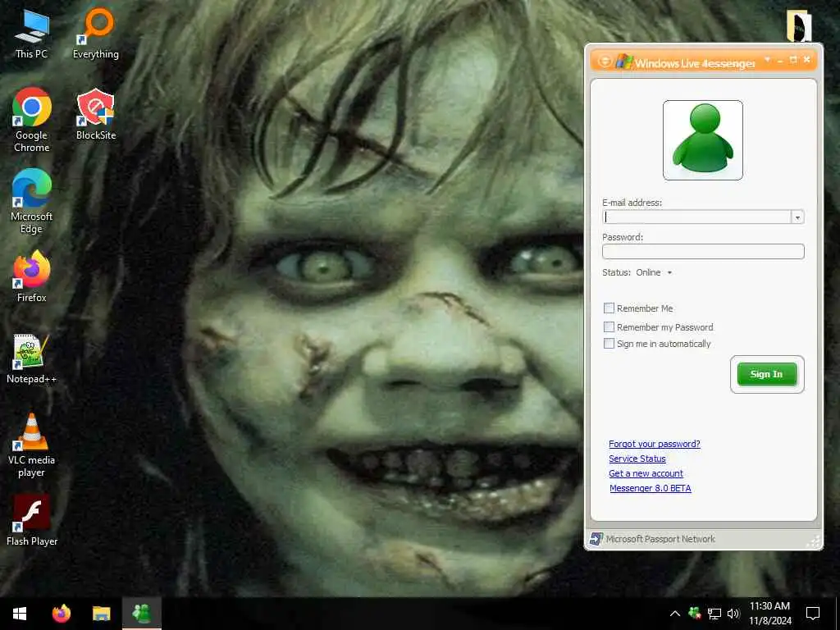Click the green Messenger display picture
The width and height of the screenshot is (840, 630).
coord(703,140)
